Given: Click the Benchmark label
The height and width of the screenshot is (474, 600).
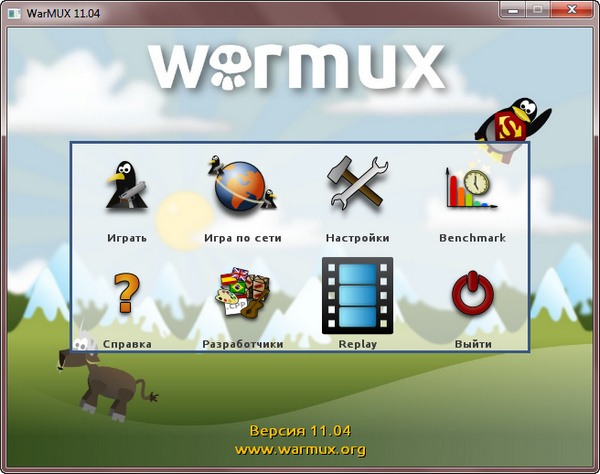Looking at the screenshot, I should click(x=473, y=238).
